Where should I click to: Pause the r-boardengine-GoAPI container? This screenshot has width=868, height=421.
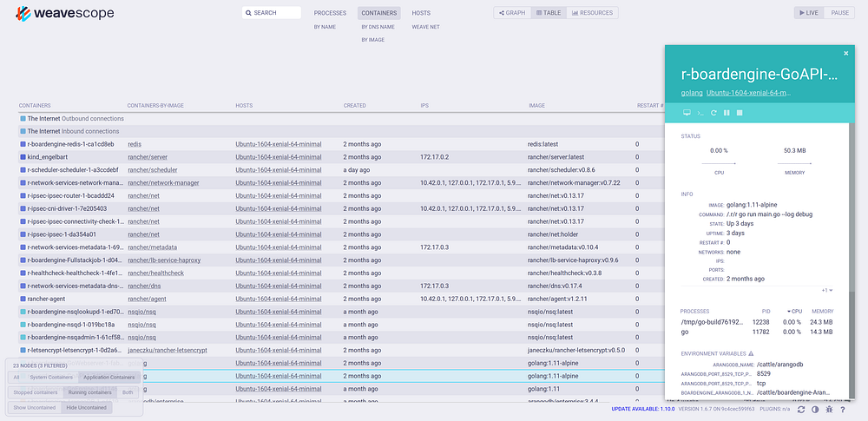tap(727, 113)
